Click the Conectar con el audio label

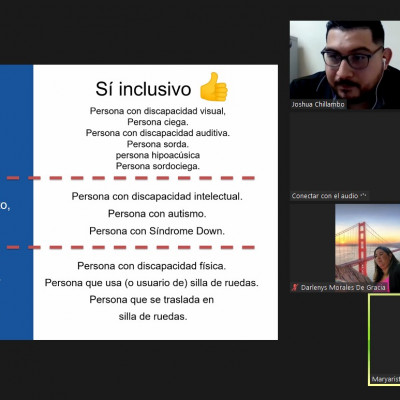pos(325,196)
